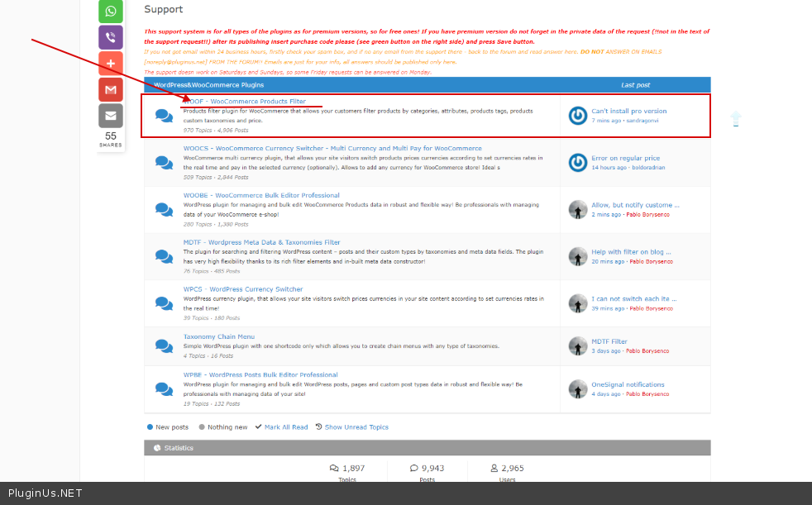Click Mark All Read link
This screenshot has width=812, height=505.
pos(286,427)
